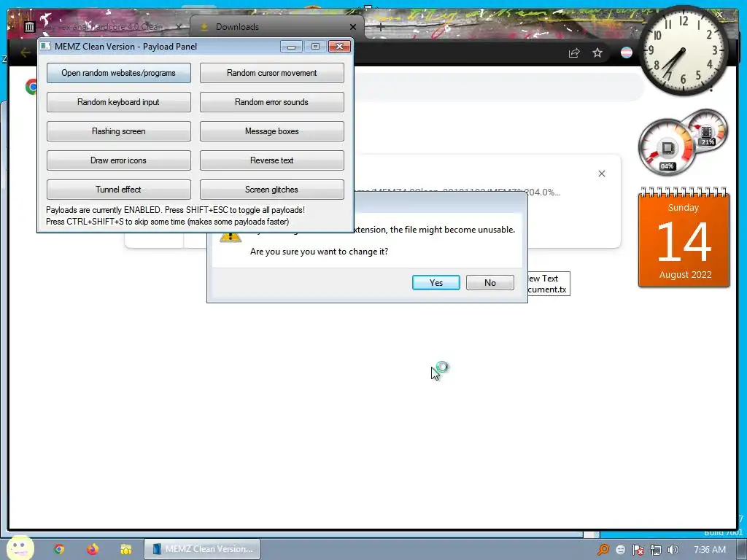Click the Screen glitches button
Viewport: 747px width, 560px height.
(x=271, y=189)
